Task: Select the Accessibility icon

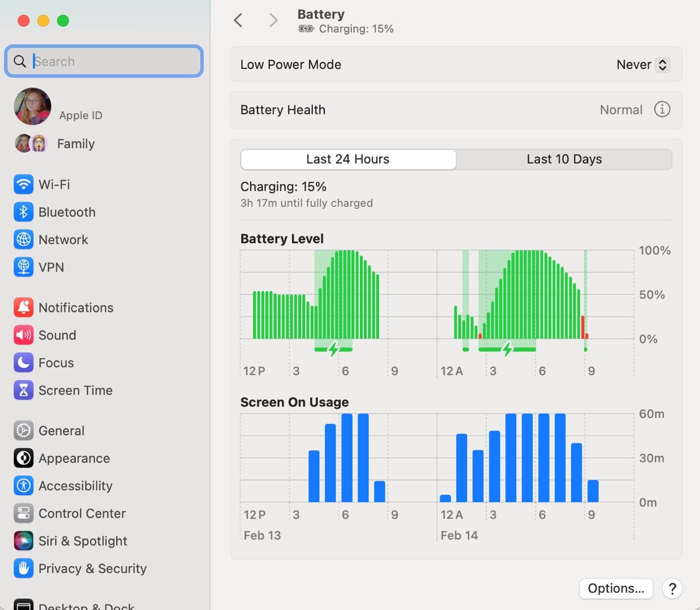Action: tap(24, 486)
